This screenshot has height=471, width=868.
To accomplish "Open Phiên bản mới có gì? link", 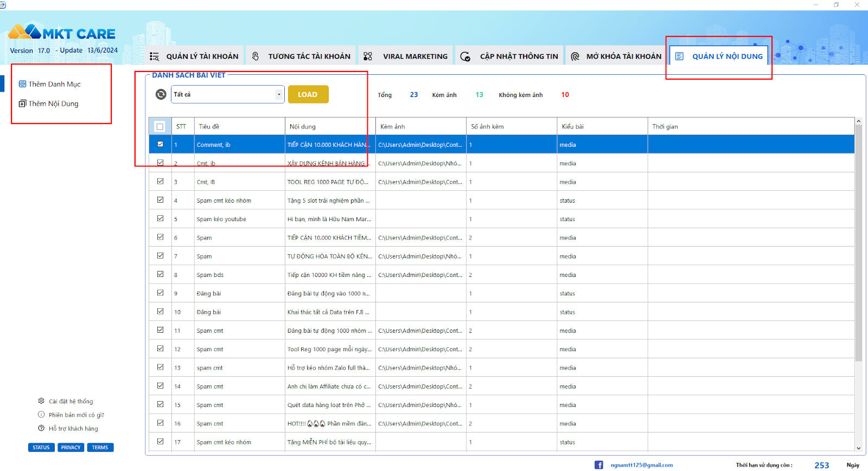I will pyautogui.click(x=76, y=415).
